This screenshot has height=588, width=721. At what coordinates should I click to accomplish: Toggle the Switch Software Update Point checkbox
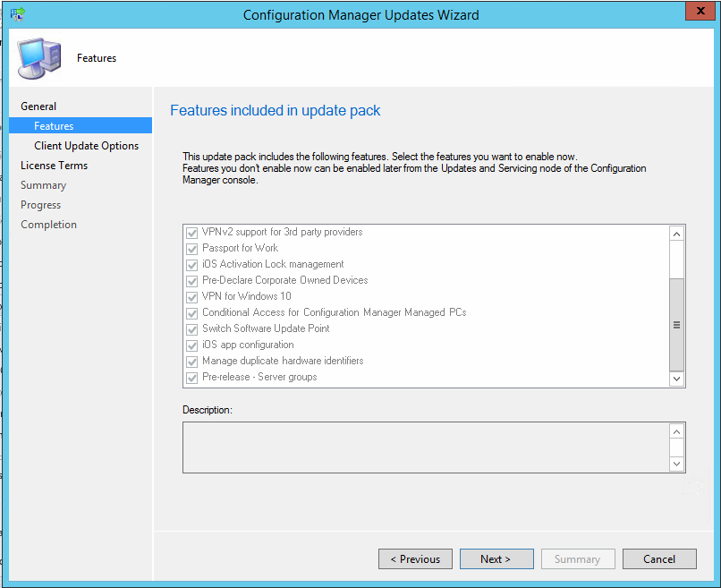coord(191,329)
